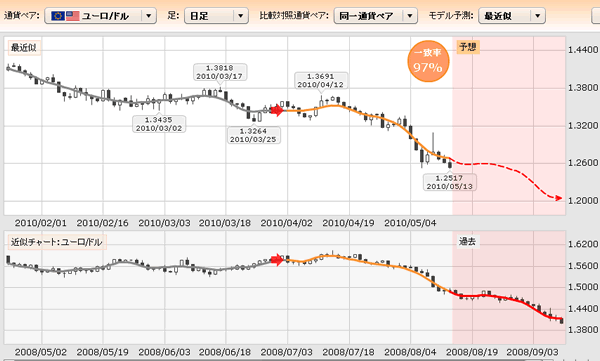Click the 1.4400 price axis value
This screenshot has width=600, height=361.
[583, 49]
